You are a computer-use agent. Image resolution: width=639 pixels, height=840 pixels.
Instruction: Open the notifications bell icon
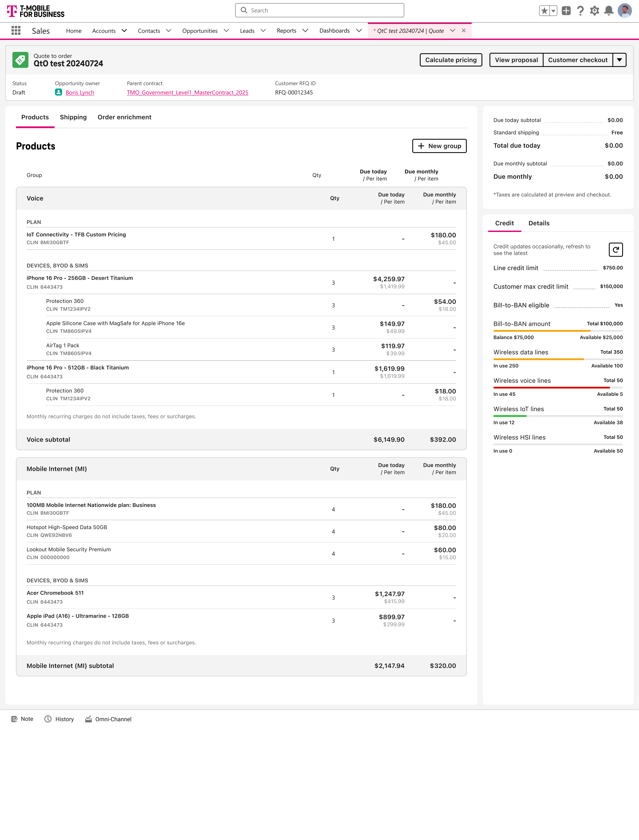(x=609, y=11)
